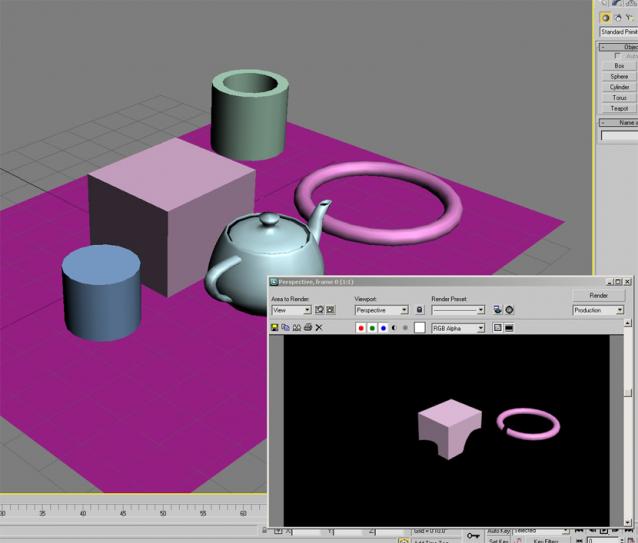Screen dimensions: 638x543
Task: Click the rendered image in frame window
Action: [446, 430]
